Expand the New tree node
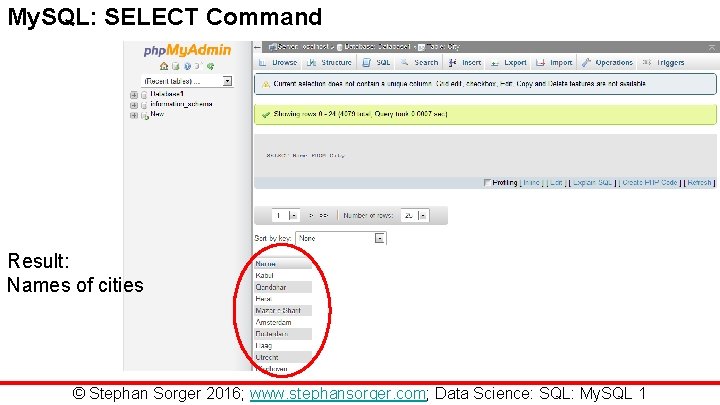Screen dimensions: 720x405 [134, 115]
